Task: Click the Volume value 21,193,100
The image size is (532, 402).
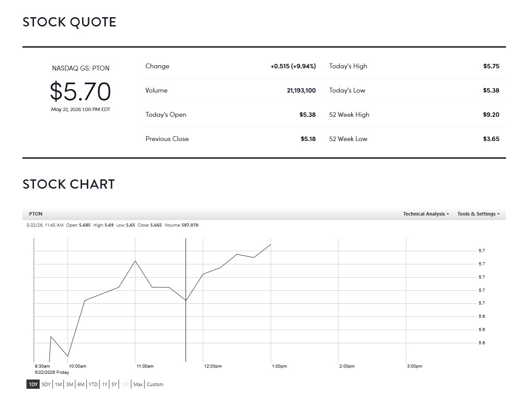Action: tap(301, 90)
